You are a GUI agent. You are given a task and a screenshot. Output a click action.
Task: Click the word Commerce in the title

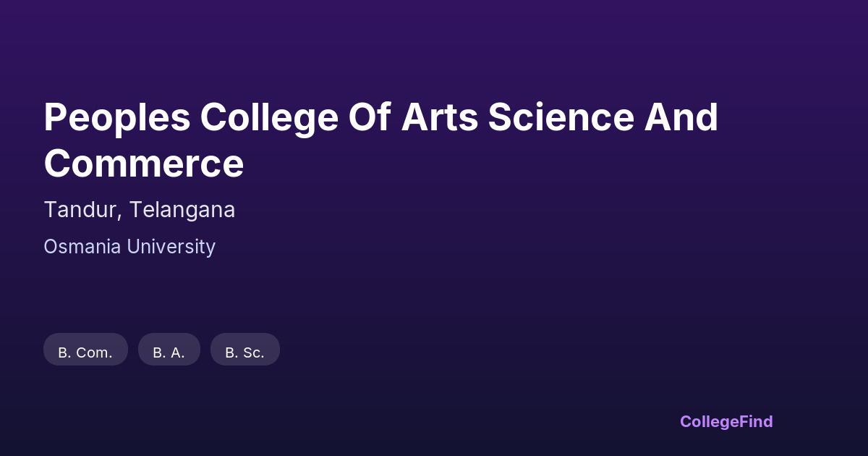(x=143, y=164)
